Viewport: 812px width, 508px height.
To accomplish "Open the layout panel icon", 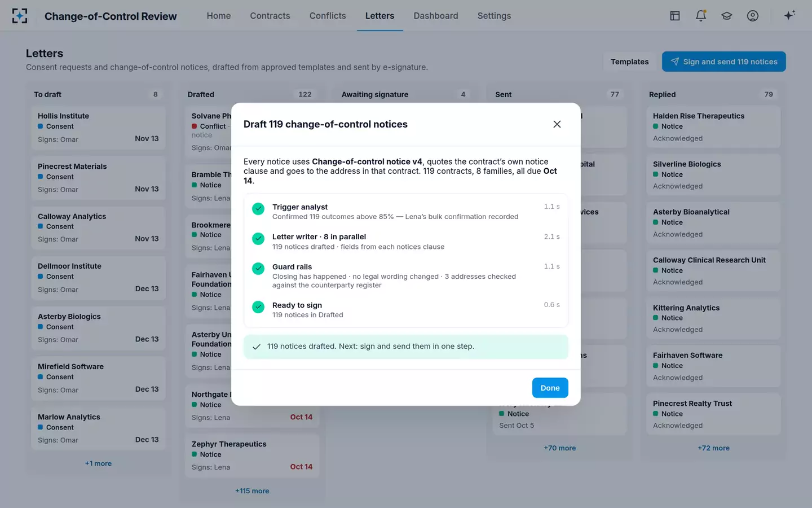I will click(x=675, y=16).
